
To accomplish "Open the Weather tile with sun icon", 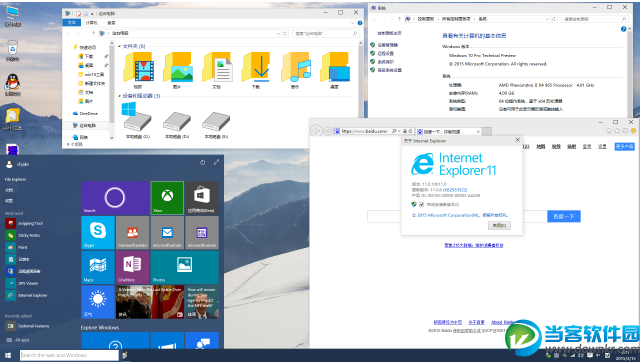I will pyautogui.click(x=98, y=302).
